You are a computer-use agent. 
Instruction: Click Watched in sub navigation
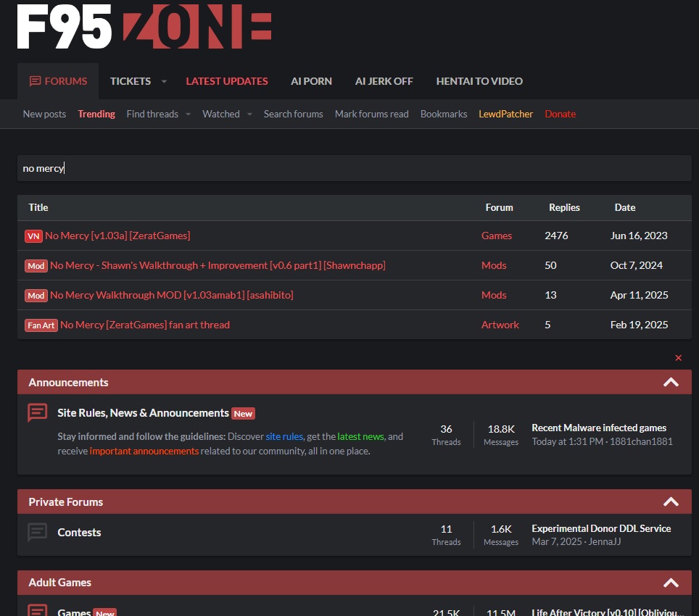tap(220, 114)
